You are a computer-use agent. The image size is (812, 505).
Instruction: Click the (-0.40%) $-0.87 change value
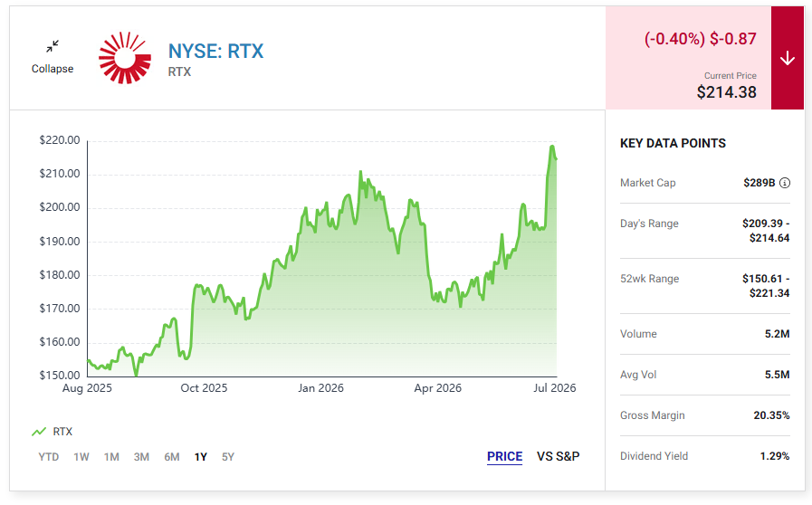click(700, 39)
